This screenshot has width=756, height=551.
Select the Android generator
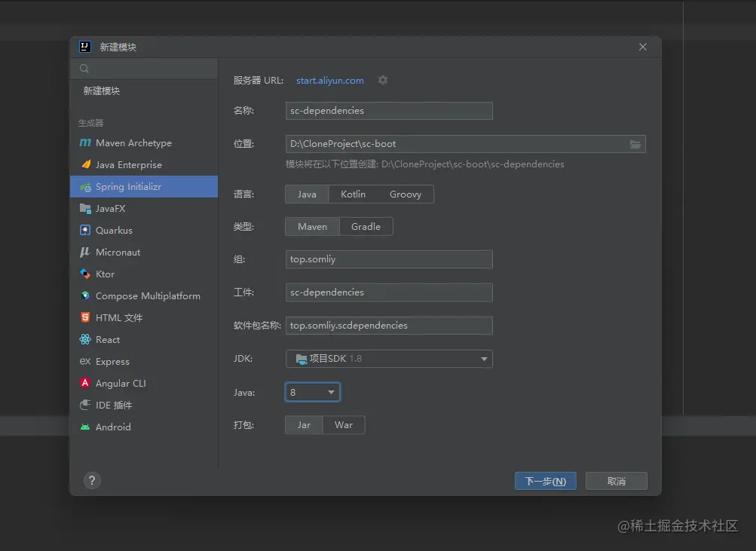[x=113, y=427]
